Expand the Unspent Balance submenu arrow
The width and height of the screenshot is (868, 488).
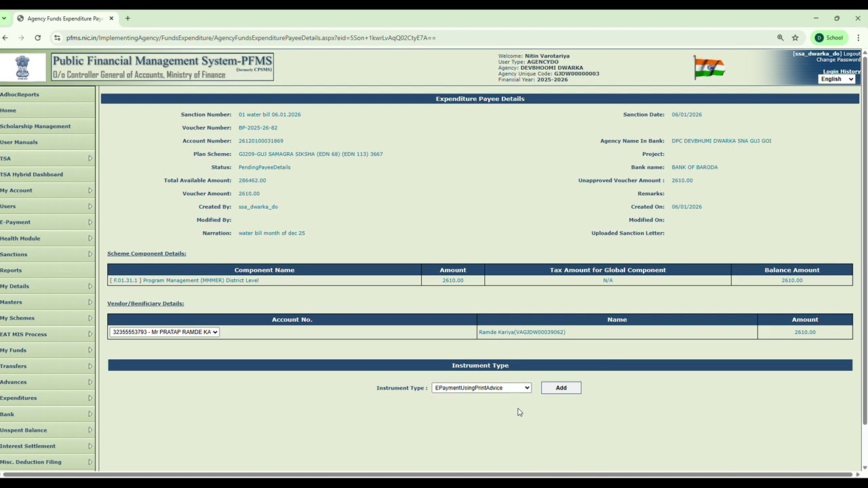90,430
